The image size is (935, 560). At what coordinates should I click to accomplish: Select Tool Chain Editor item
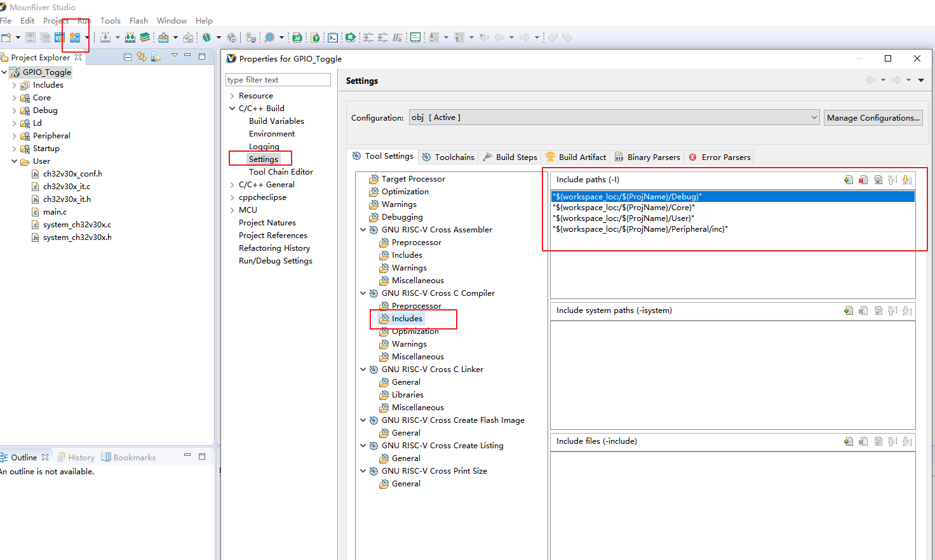point(281,172)
